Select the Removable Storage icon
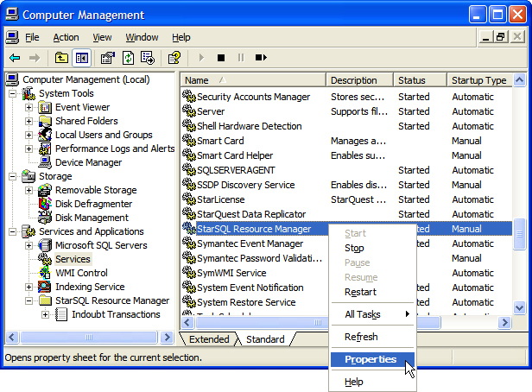The image size is (532, 392). tap(45, 190)
